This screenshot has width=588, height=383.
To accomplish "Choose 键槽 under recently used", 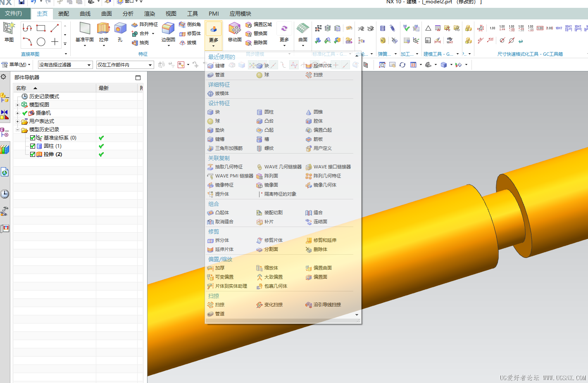I will click(x=216, y=66).
